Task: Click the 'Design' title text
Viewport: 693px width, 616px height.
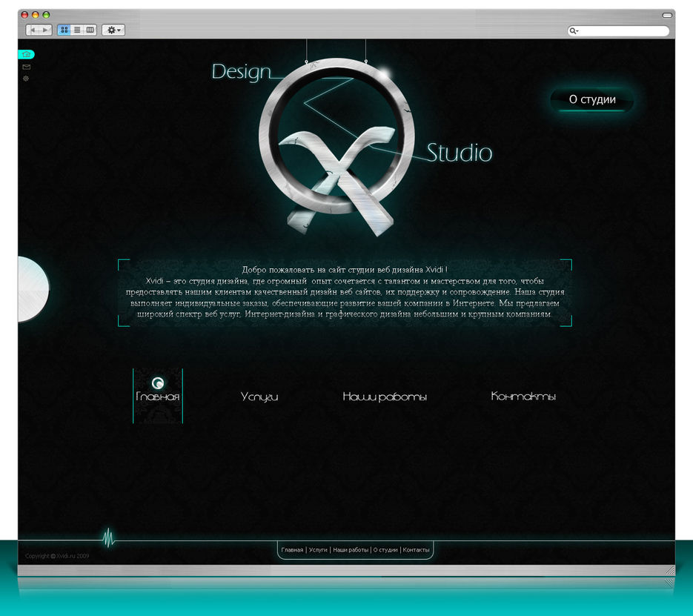Action: [242, 72]
